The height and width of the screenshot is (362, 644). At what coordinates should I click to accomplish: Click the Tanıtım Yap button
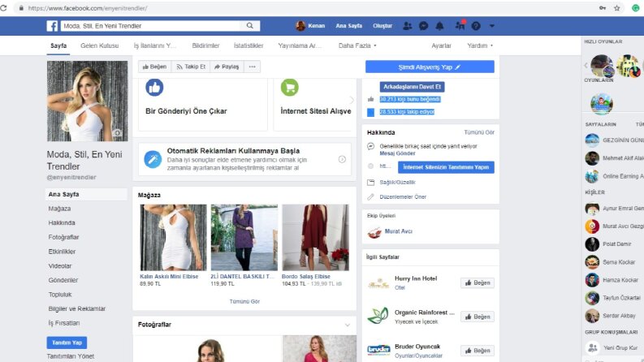[67, 343]
